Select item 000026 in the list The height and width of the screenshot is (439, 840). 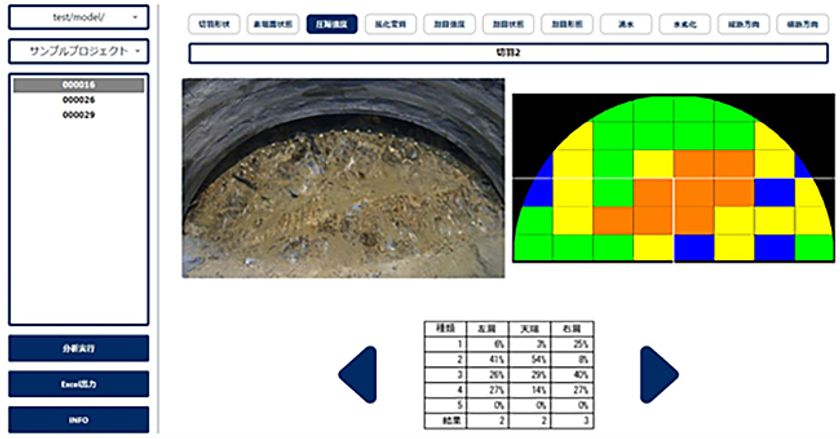pyautogui.click(x=78, y=100)
